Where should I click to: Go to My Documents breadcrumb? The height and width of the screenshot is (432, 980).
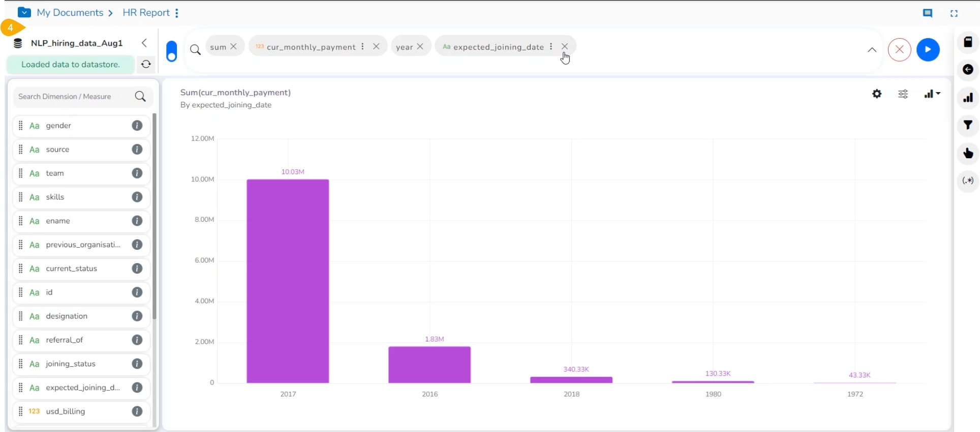pyautogui.click(x=70, y=13)
